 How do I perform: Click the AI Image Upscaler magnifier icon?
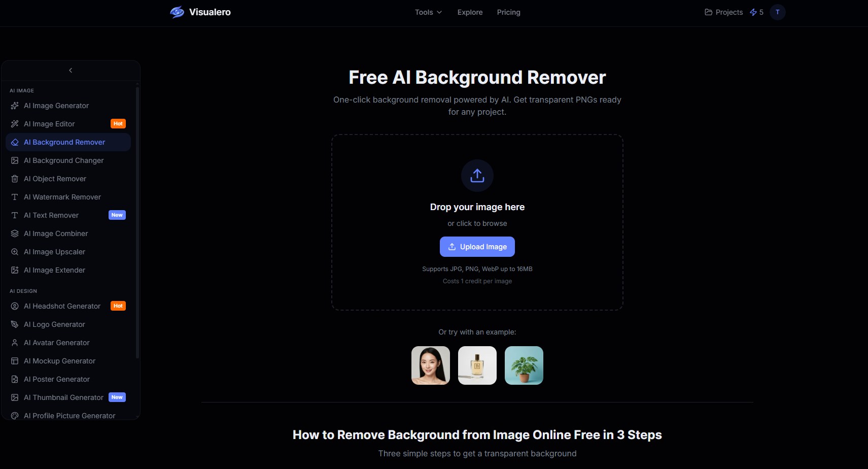(x=15, y=252)
